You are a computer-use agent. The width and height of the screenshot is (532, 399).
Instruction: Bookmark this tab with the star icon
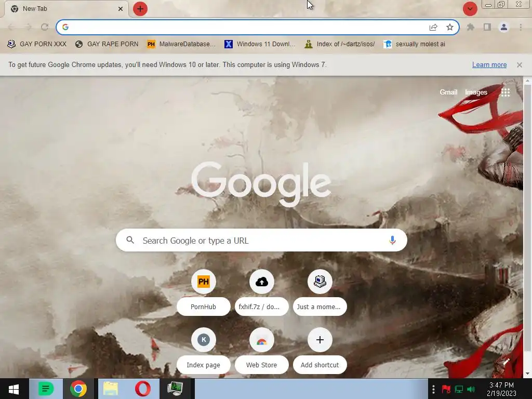pyautogui.click(x=450, y=27)
